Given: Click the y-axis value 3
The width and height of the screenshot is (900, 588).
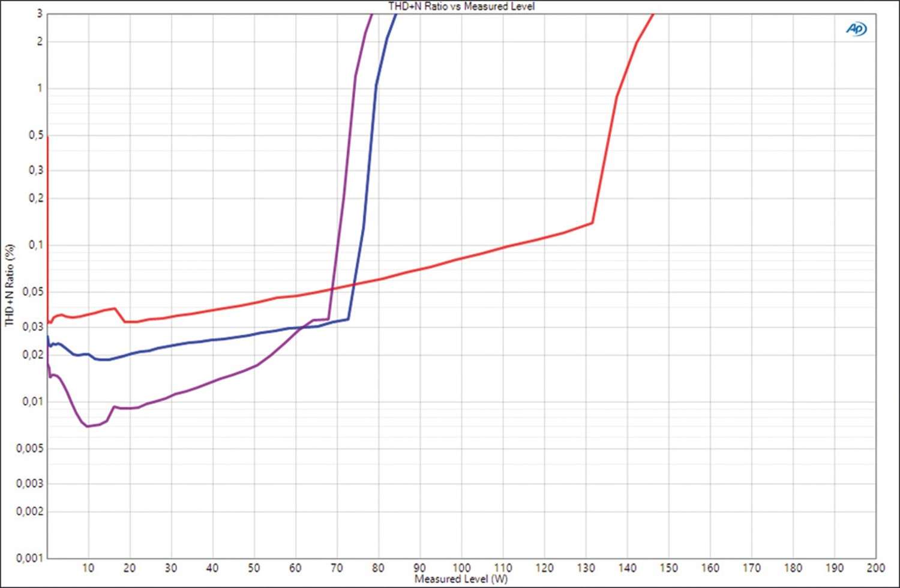Looking at the screenshot, I should [x=40, y=14].
